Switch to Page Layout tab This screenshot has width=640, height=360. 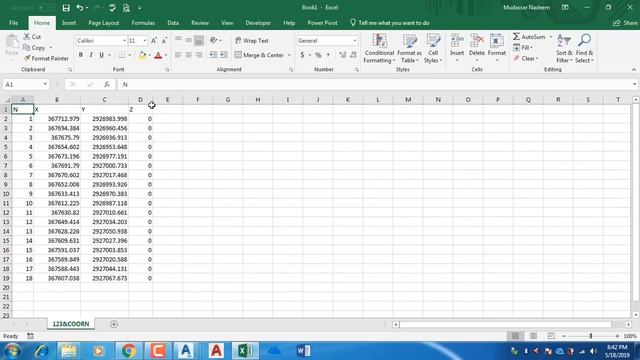pos(104,23)
